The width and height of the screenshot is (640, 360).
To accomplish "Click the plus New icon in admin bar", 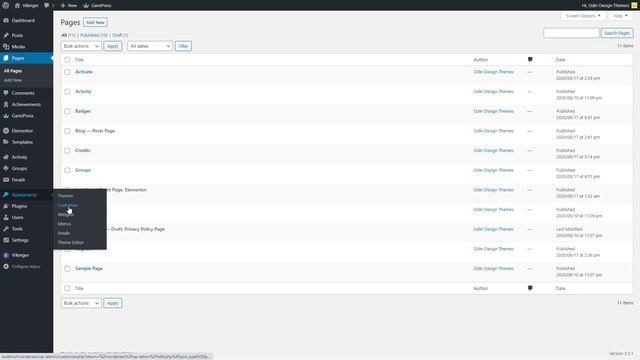I will pyautogui.click(x=63, y=5).
